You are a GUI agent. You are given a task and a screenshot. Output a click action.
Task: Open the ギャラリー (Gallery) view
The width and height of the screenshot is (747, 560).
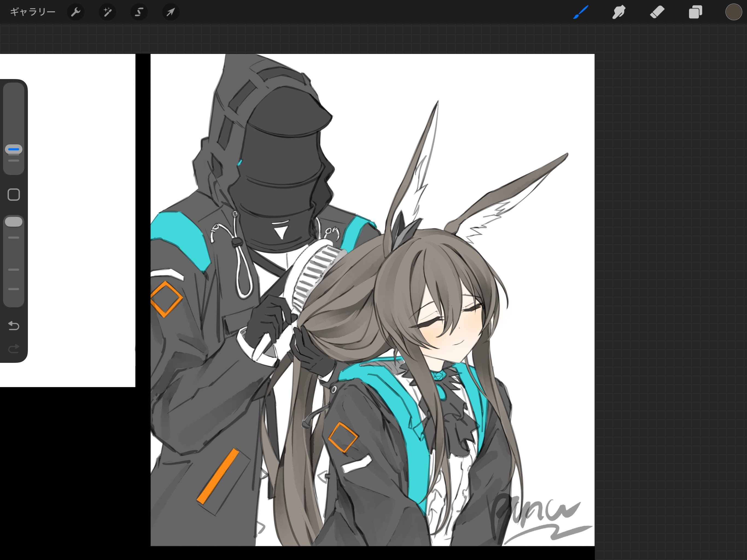(x=33, y=12)
